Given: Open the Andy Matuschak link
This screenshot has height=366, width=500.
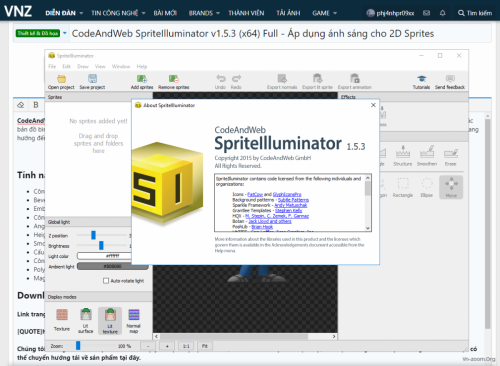Looking at the screenshot, I should tap(291, 205).
